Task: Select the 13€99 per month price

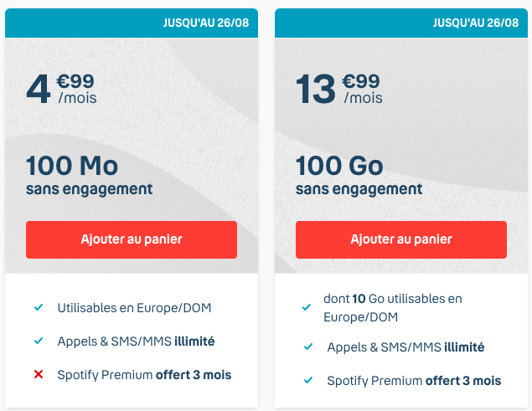Action: [339, 89]
